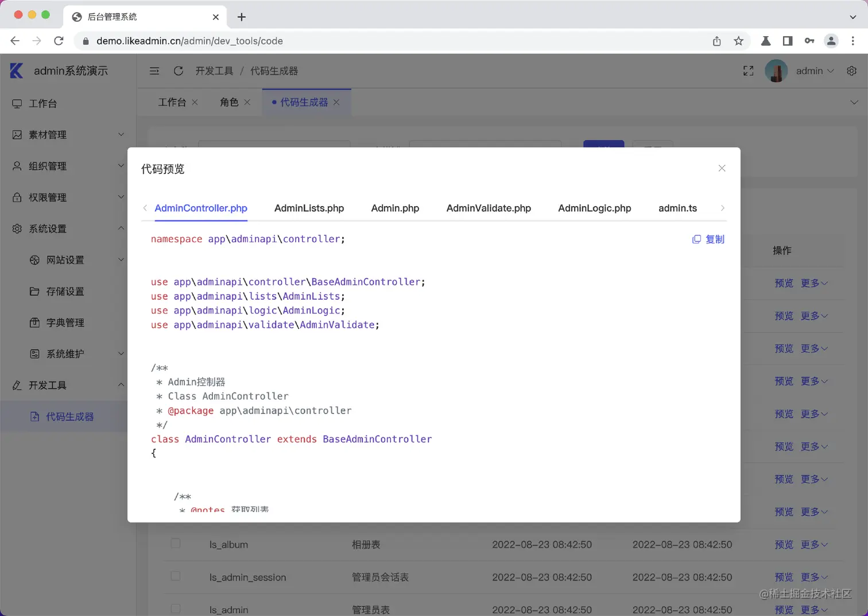
Task: Expand the 素材管理 sidebar menu
Action: coord(68,134)
